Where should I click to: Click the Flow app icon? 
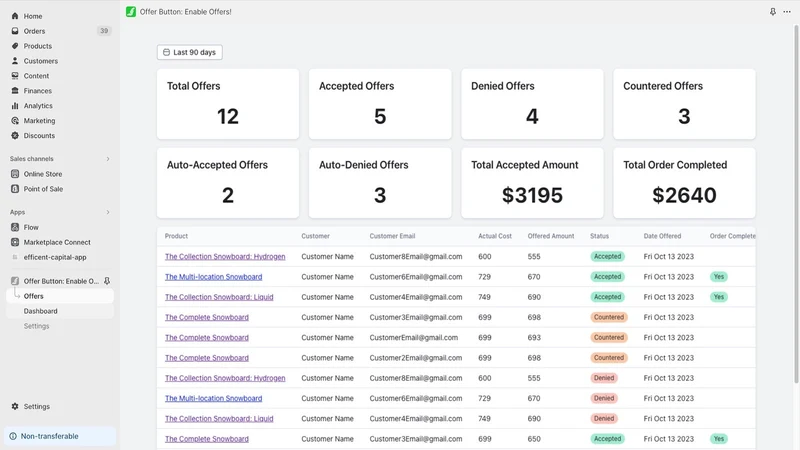point(15,227)
